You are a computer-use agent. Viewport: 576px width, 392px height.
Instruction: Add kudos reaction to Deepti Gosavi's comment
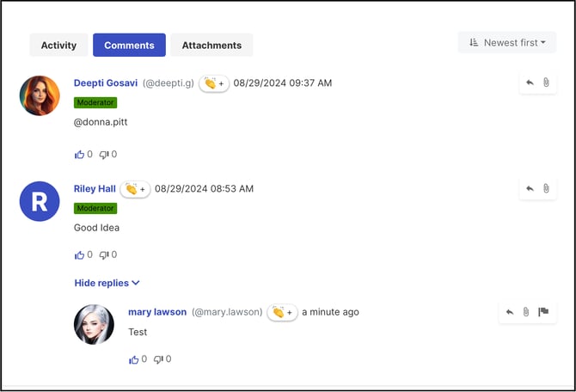(214, 83)
